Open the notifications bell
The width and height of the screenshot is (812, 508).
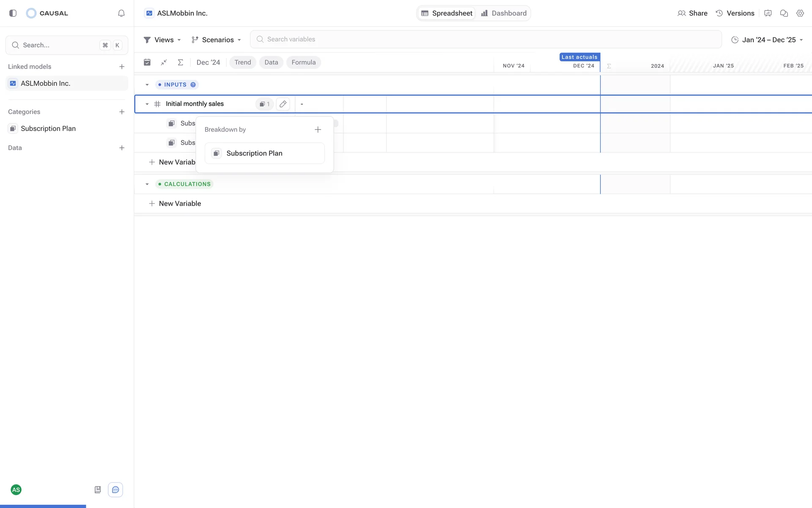click(x=121, y=13)
